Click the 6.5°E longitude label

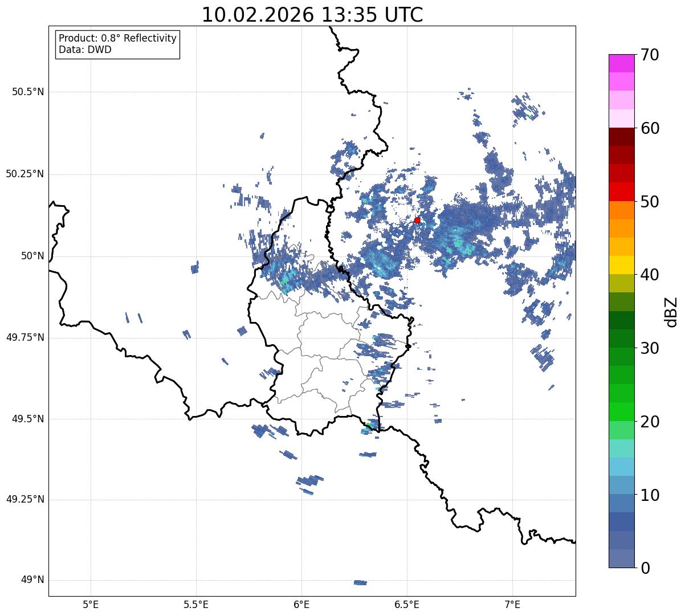tap(407, 604)
